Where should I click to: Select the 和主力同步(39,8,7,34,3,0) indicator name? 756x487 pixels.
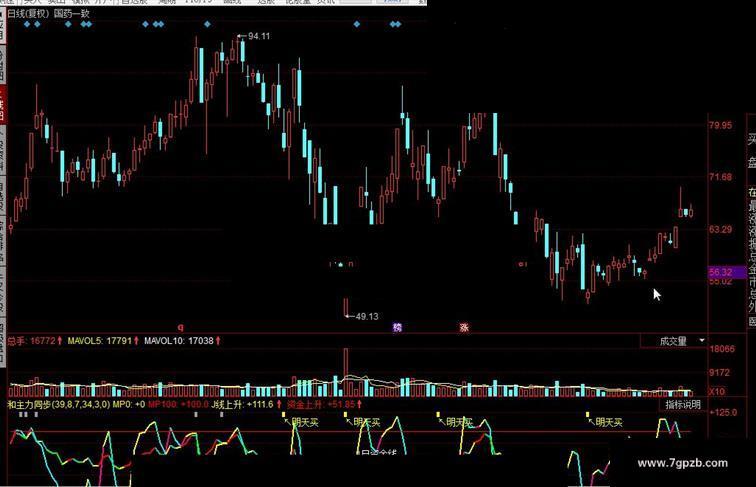click(x=58, y=404)
